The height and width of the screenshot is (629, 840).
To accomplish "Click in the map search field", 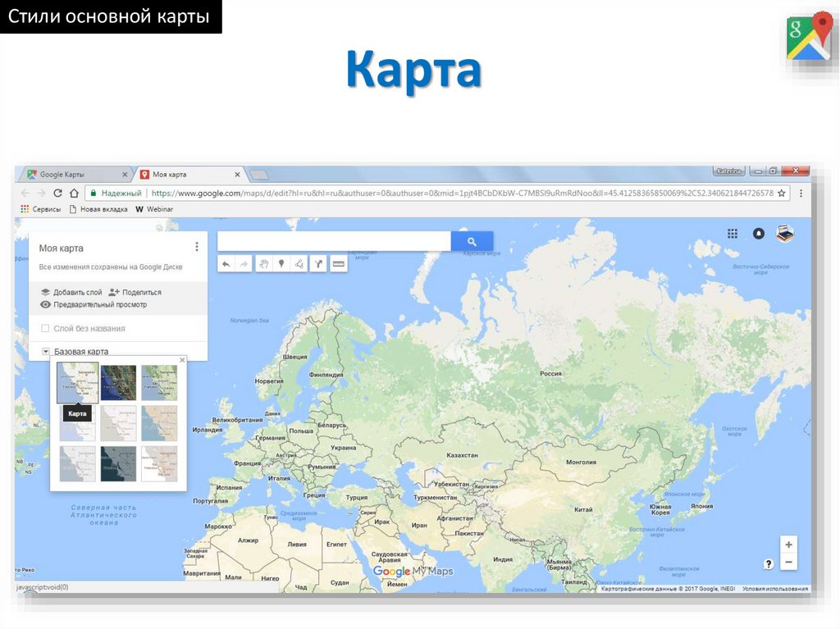I will (335, 242).
